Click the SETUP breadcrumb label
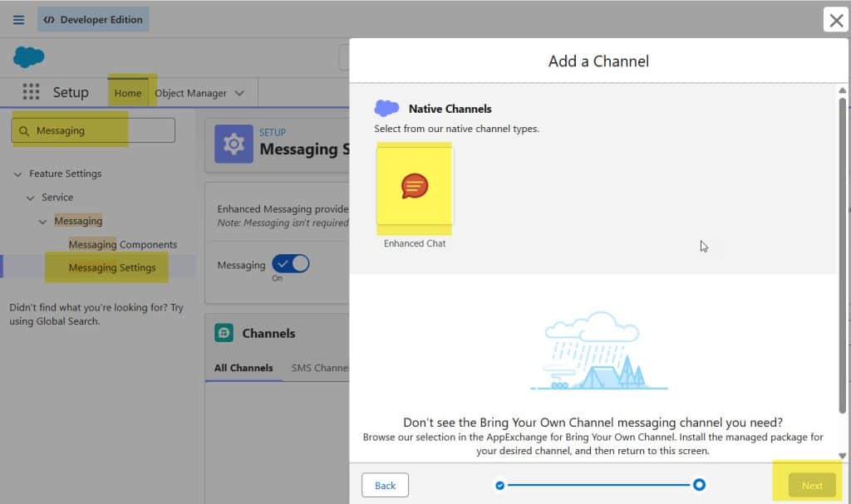 [x=273, y=132]
